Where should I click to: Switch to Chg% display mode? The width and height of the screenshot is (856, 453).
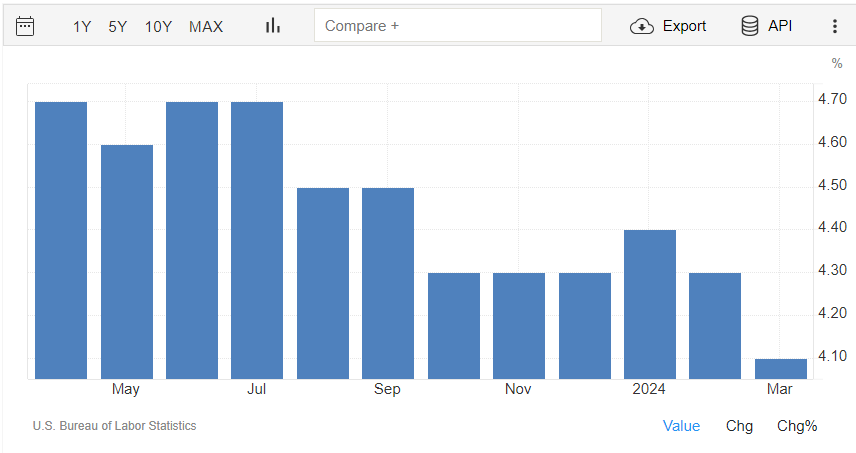coord(797,426)
